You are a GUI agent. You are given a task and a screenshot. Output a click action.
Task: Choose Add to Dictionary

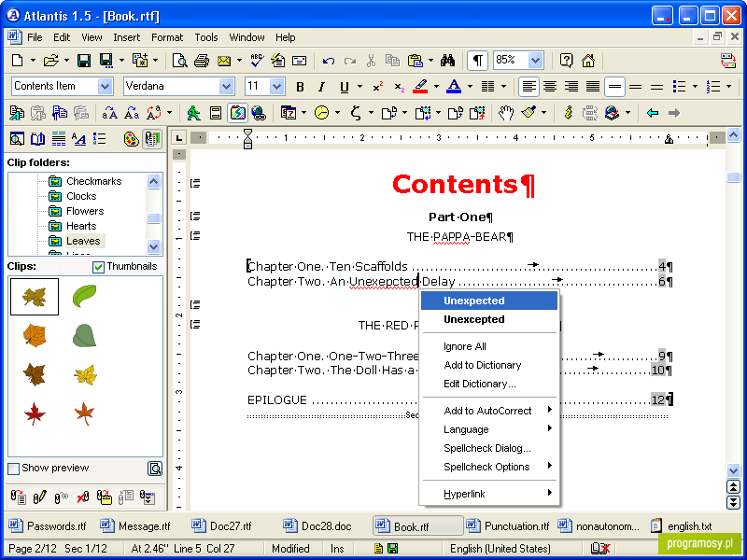(x=489, y=365)
